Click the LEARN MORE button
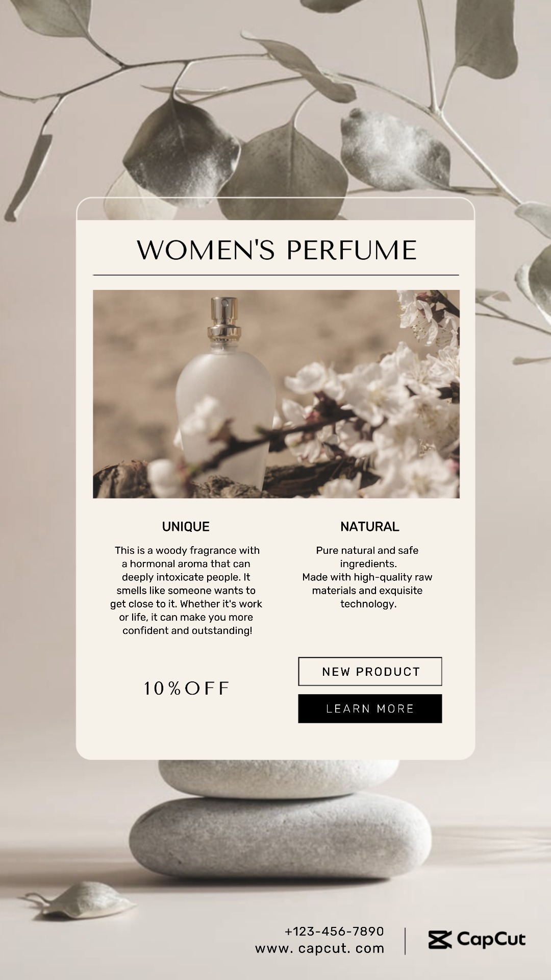 (370, 708)
